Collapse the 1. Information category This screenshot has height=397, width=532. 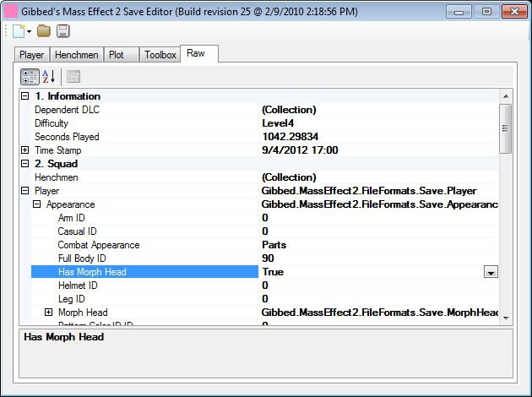24,96
